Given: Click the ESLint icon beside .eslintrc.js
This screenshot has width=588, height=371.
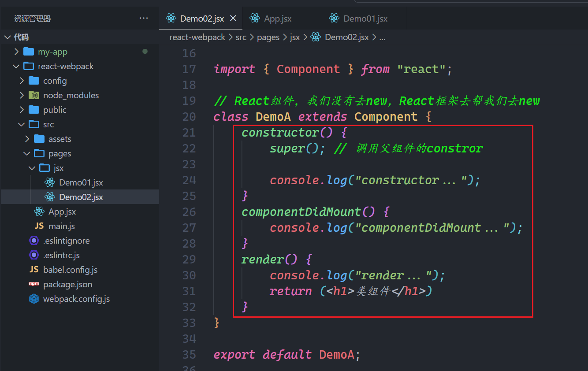Looking at the screenshot, I should 34,255.
